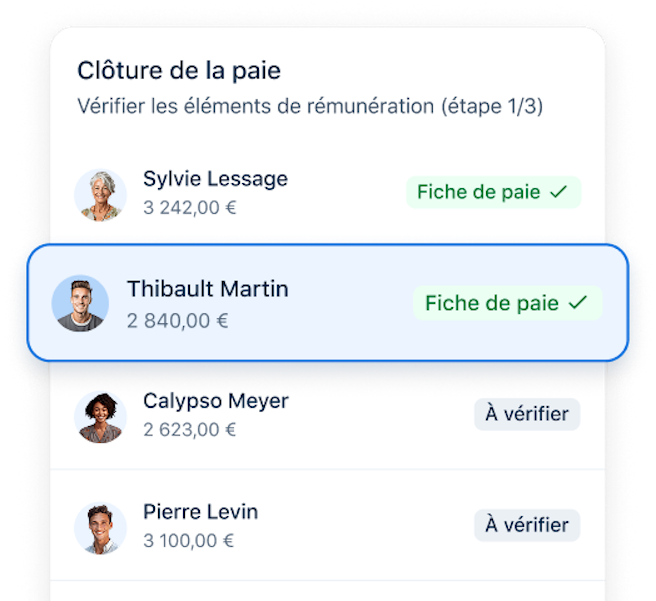This screenshot has width=656, height=601.
Task: Select the Pierre Levin name
Action: (200, 512)
